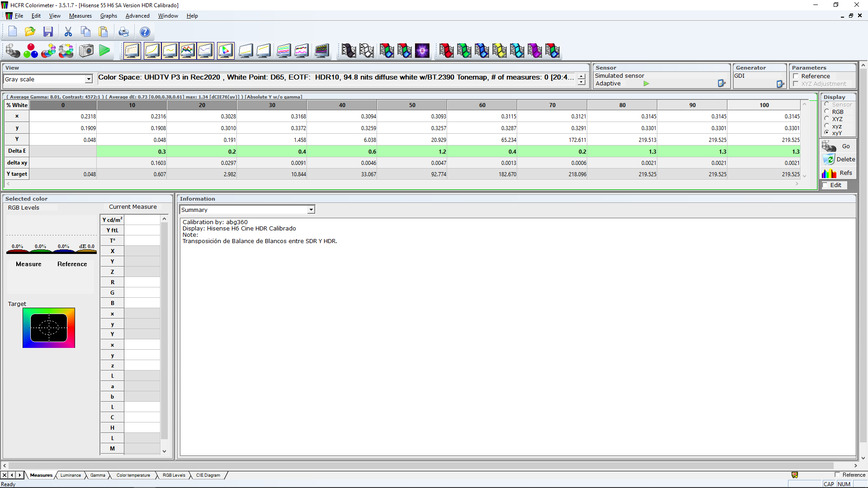Click the measure primaries red-green-blue balls icon
Screen dimensions: 868x488
pyautogui.click(x=31, y=51)
